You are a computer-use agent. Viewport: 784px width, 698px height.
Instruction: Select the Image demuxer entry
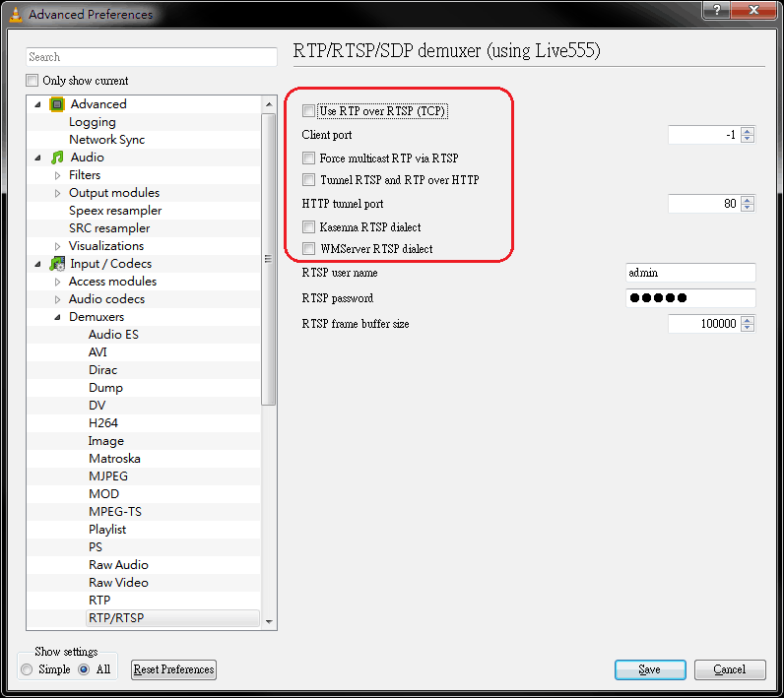[x=106, y=441]
